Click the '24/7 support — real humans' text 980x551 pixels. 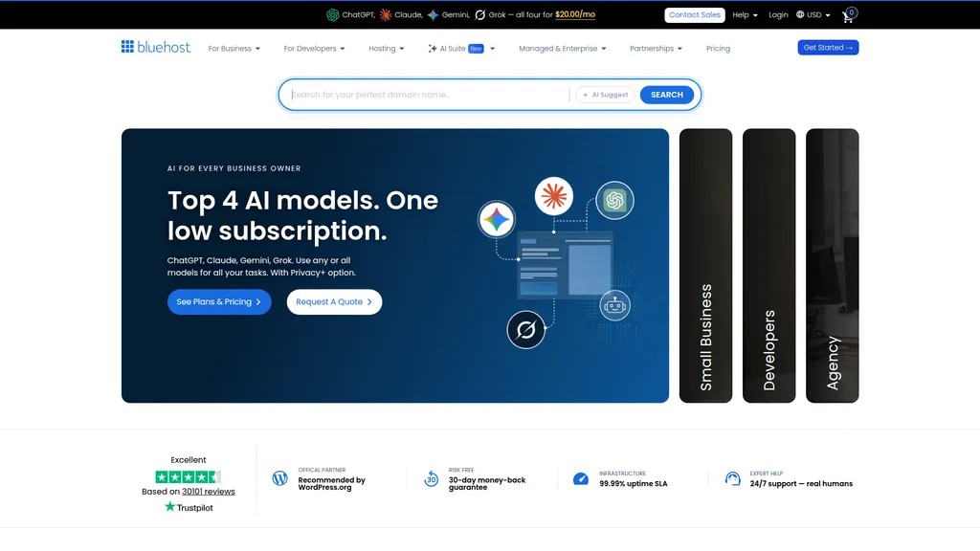click(x=801, y=483)
